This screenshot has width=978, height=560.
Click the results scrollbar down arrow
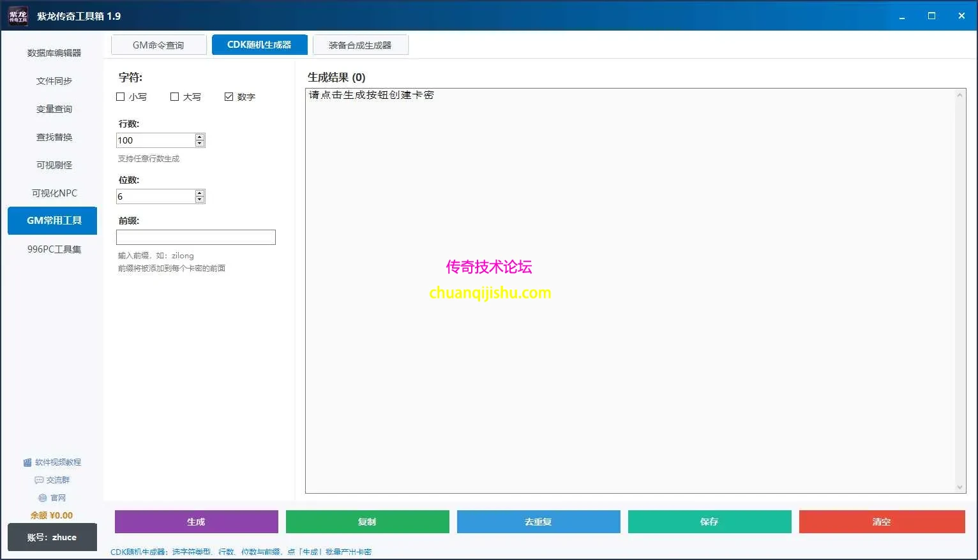click(960, 487)
